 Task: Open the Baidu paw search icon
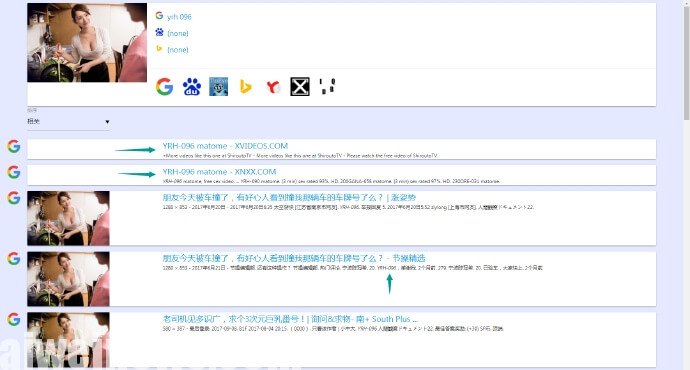(192, 87)
